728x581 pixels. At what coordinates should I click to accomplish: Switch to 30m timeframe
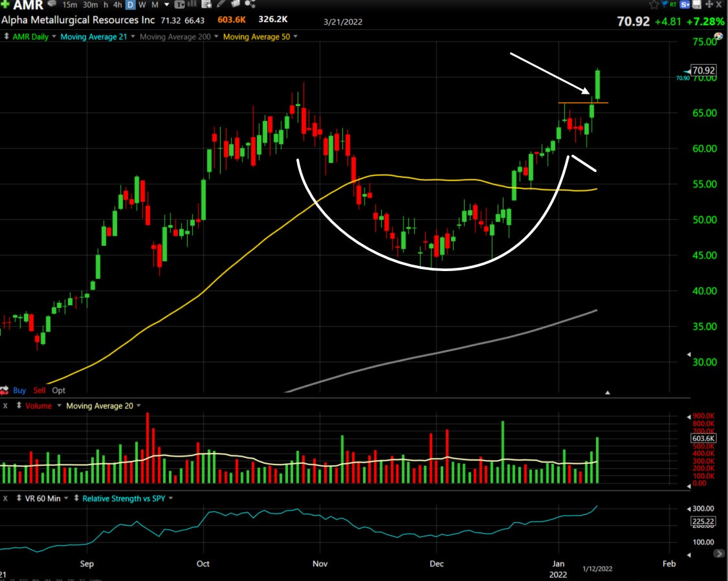point(90,5)
